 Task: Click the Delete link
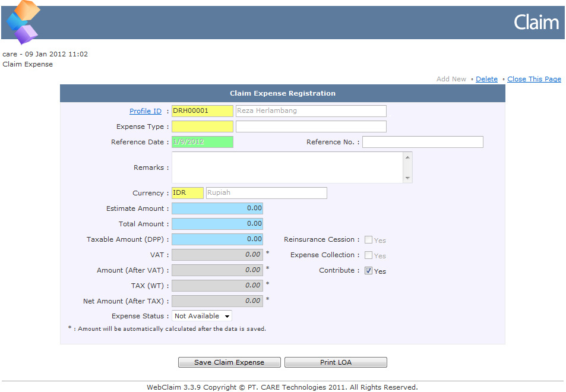point(486,79)
